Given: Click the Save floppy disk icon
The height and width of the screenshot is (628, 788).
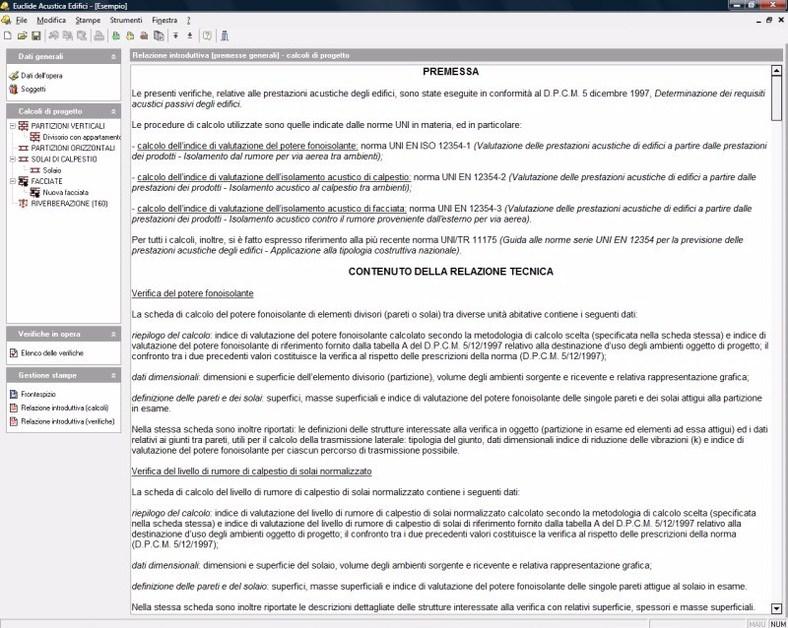Looking at the screenshot, I should click(x=35, y=35).
